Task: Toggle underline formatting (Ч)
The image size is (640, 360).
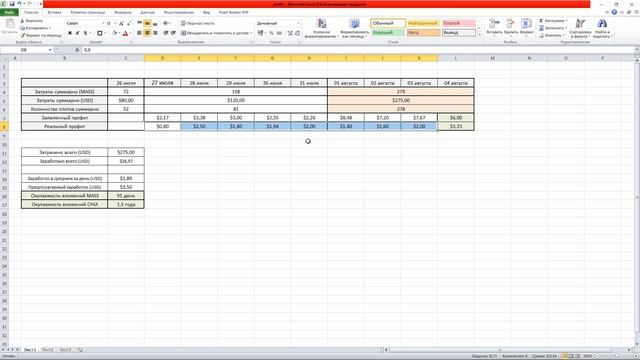Action: pos(85,33)
